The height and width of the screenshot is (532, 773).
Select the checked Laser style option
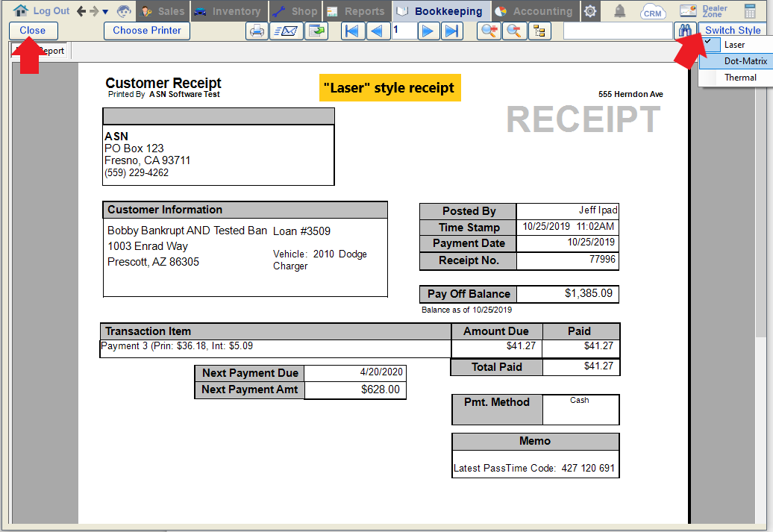point(734,45)
